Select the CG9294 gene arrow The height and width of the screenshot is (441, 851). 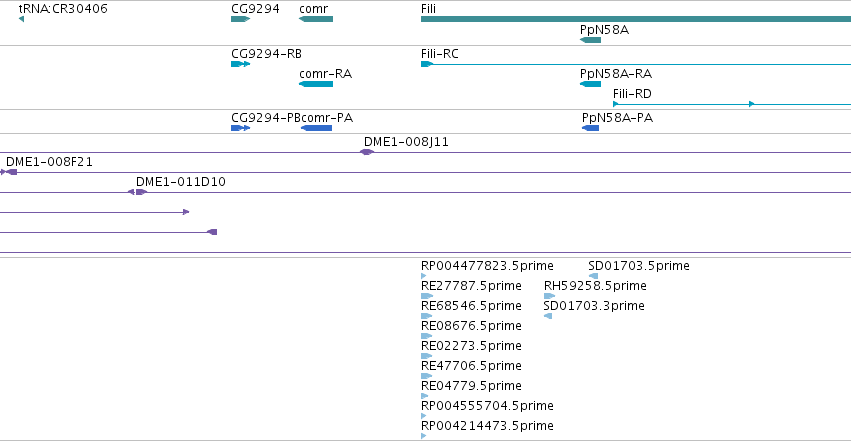[x=240, y=19]
